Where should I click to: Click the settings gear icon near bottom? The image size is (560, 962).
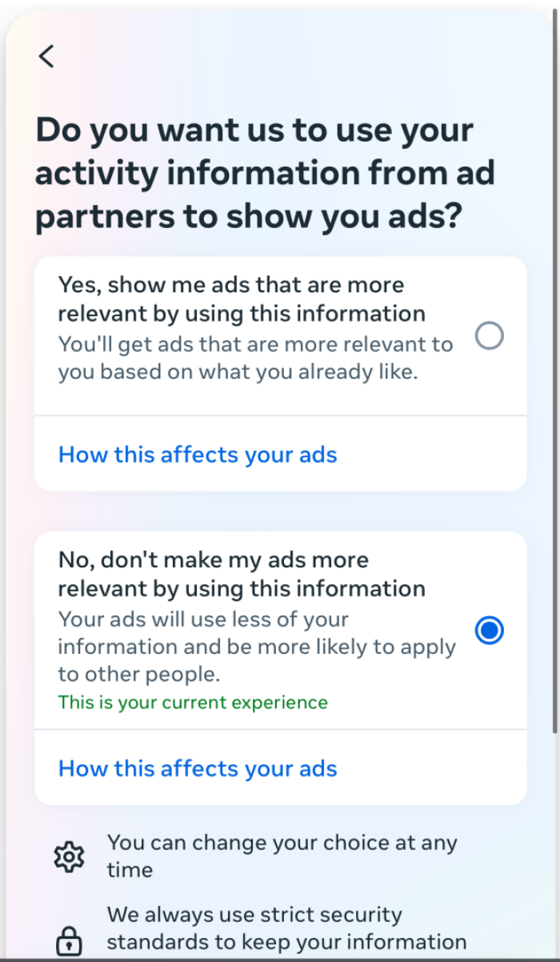[x=69, y=856]
